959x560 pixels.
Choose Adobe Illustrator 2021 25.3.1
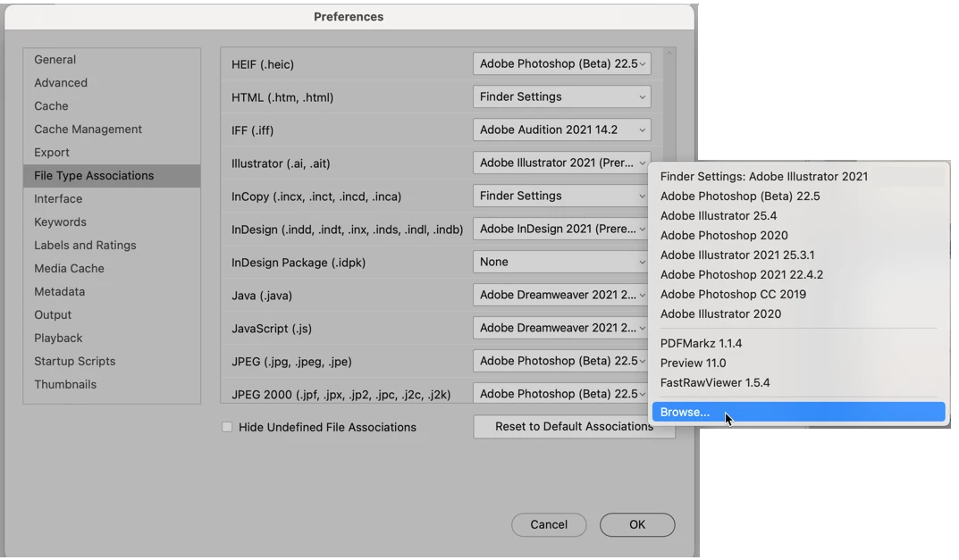(x=798, y=255)
